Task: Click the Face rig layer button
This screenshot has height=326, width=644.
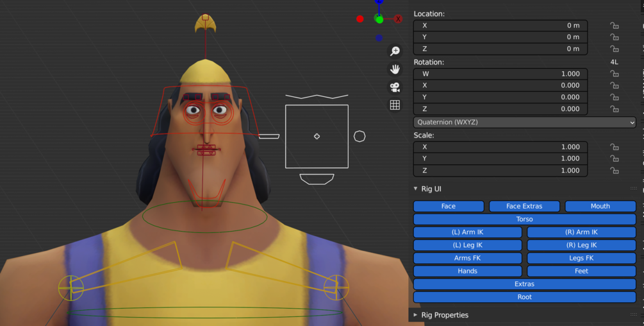Action: pos(449,206)
